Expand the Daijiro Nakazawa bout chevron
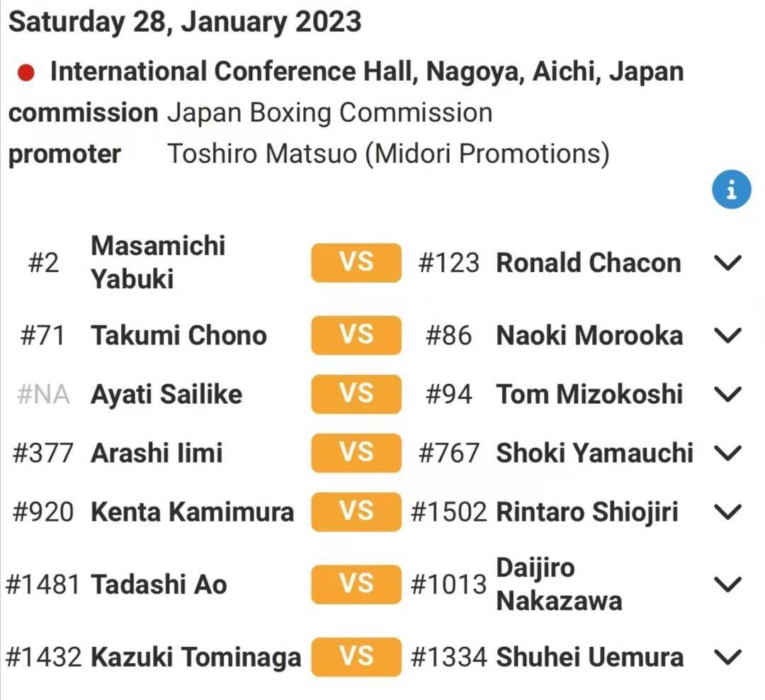The image size is (765, 700). 727,584
